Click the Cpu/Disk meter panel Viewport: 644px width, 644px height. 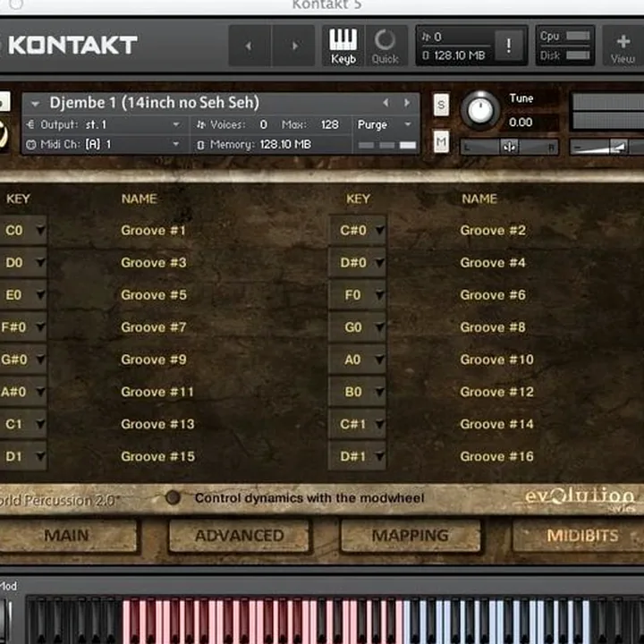pos(564,46)
